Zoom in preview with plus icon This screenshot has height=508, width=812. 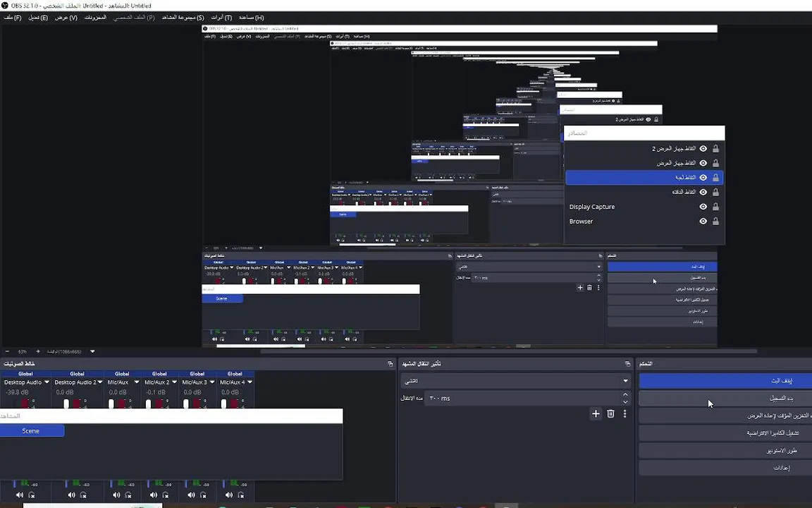(38, 351)
